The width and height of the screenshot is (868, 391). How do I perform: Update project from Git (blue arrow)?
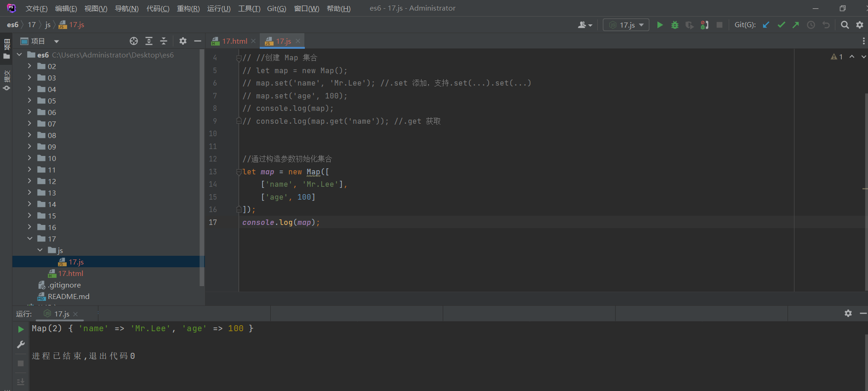766,25
